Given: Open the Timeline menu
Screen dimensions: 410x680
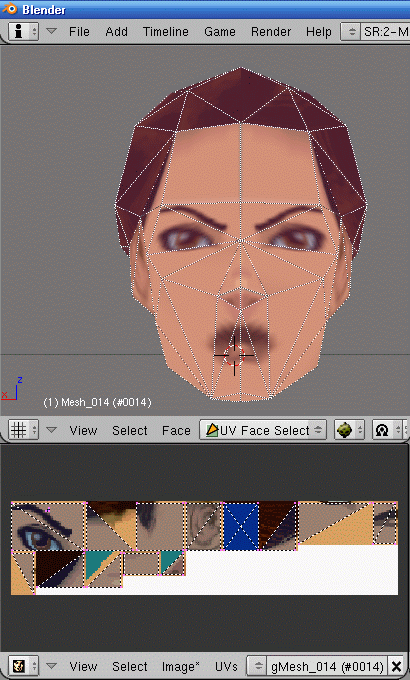Looking at the screenshot, I should click(166, 32).
